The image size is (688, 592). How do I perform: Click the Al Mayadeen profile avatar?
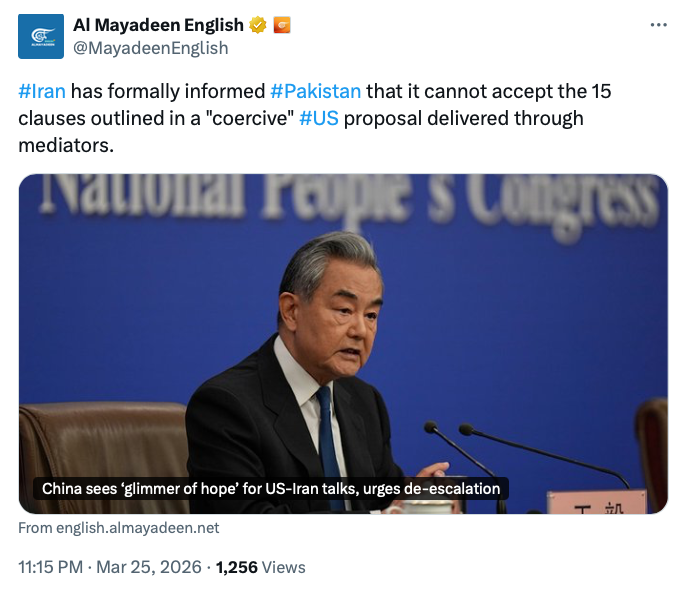click(x=41, y=35)
